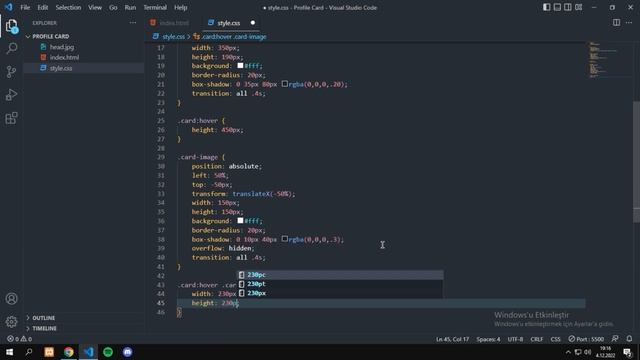Open the Windows Start button
Screen dimensions: 640x360
[9, 352]
